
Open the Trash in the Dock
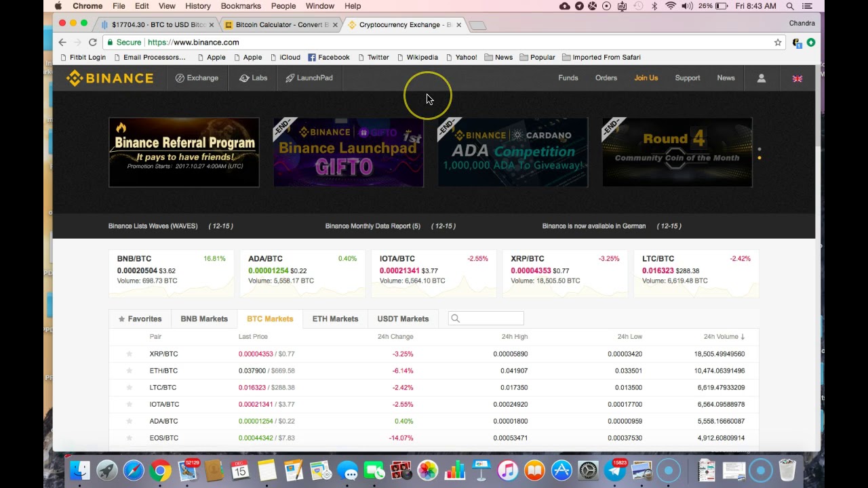(x=787, y=470)
